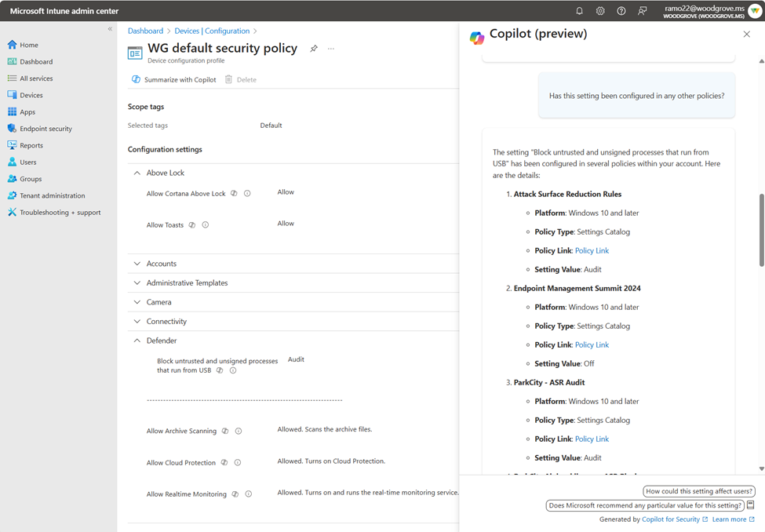Screen dimensions: 765x532
Task: Click 'How could this setting affect users?' suggestion
Action: [x=699, y=491]
